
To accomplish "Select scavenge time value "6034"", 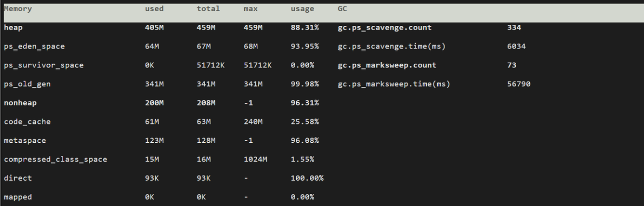I will (x=516, y=47).
